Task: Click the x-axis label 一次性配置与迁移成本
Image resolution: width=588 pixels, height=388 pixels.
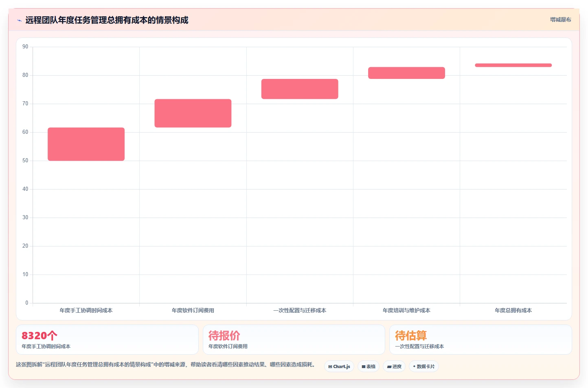Action: 300,310
